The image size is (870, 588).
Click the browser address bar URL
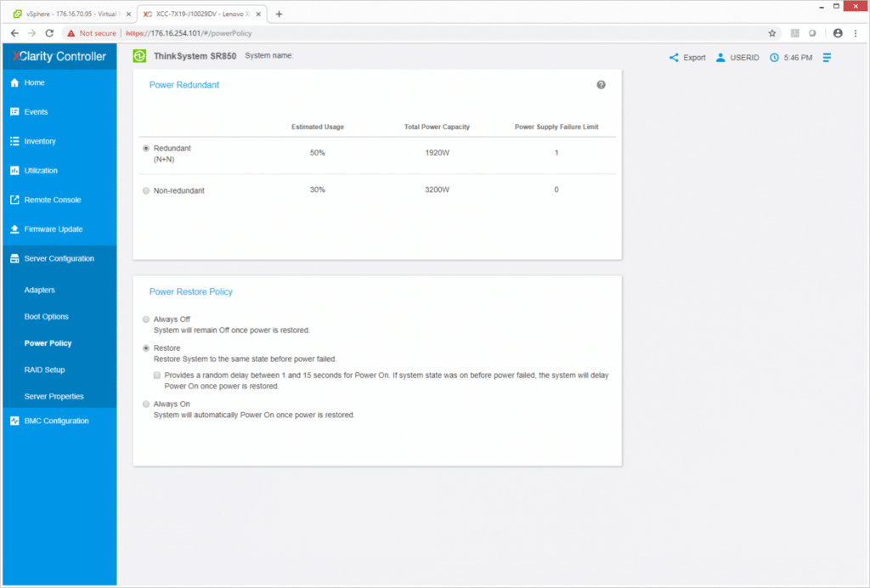click(189, 33)
